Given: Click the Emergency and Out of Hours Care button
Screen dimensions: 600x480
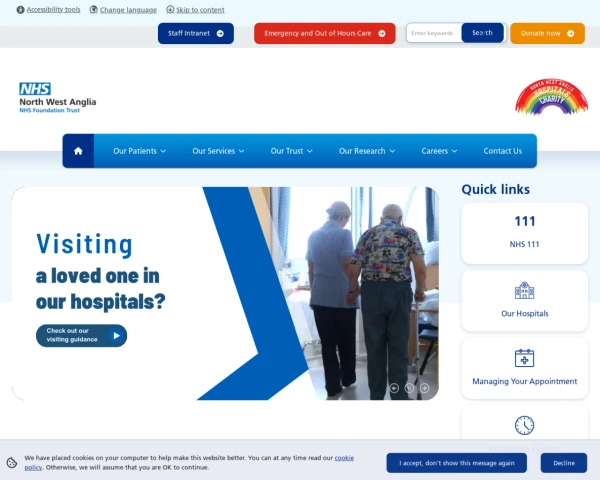Looking at the screenshot, I should pyautogui.click(x=324, y=33).
